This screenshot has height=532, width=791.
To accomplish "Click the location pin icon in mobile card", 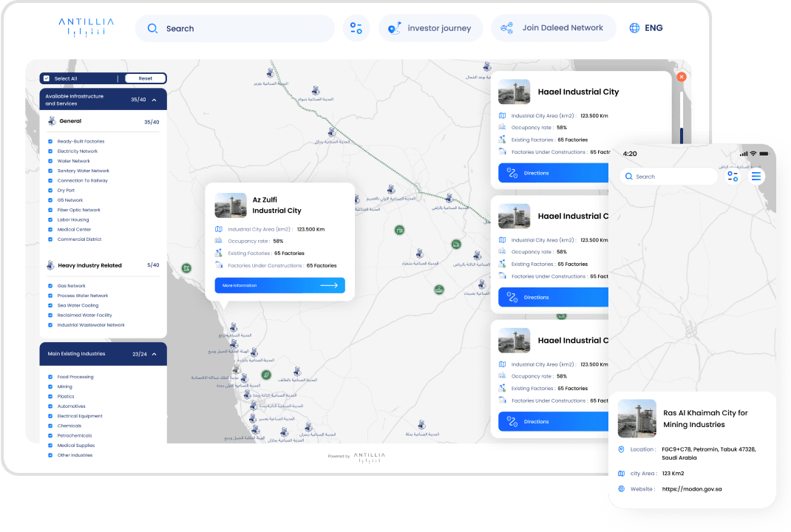I will [622, 449].
